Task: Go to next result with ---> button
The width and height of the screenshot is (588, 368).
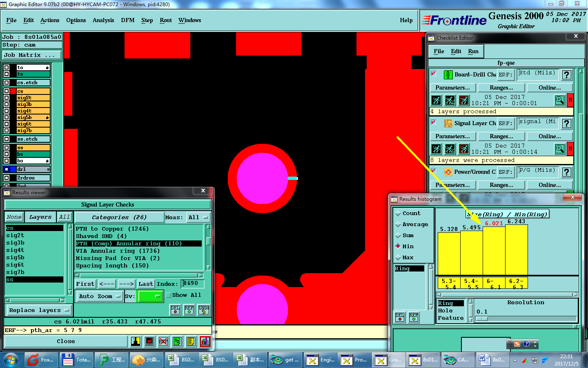Action: (x=126, y=284)
